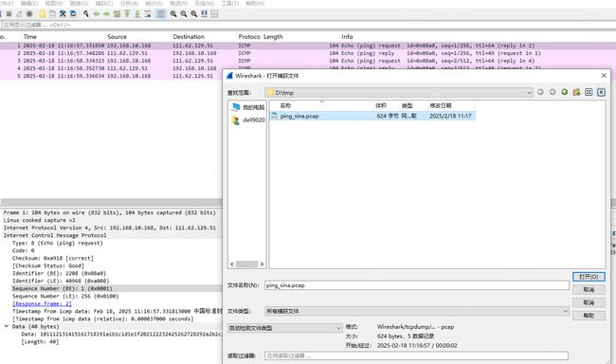The image size is (616, 364).
Task: Select the Checksum: 0xa918 detail row
Action: [111, 258]
